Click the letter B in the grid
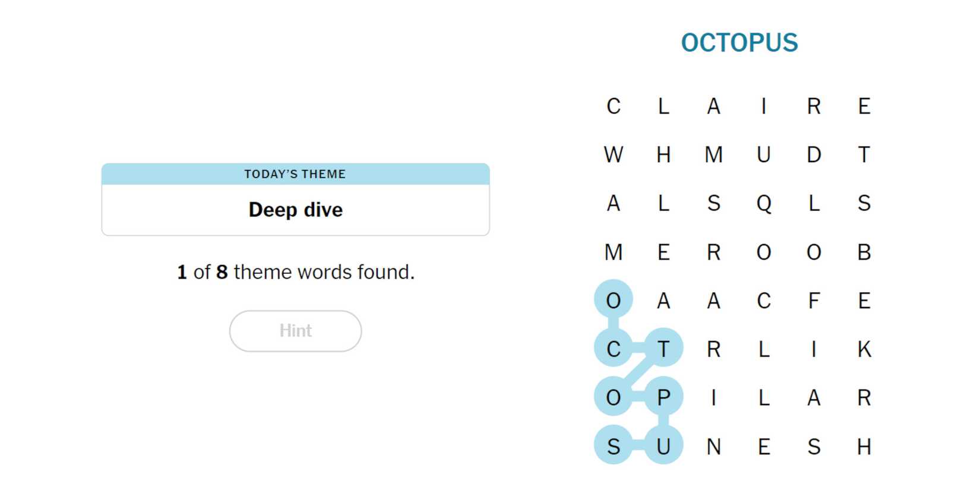Image resolution: width=980 pixels, height=490 pixels. click(864, 252)
